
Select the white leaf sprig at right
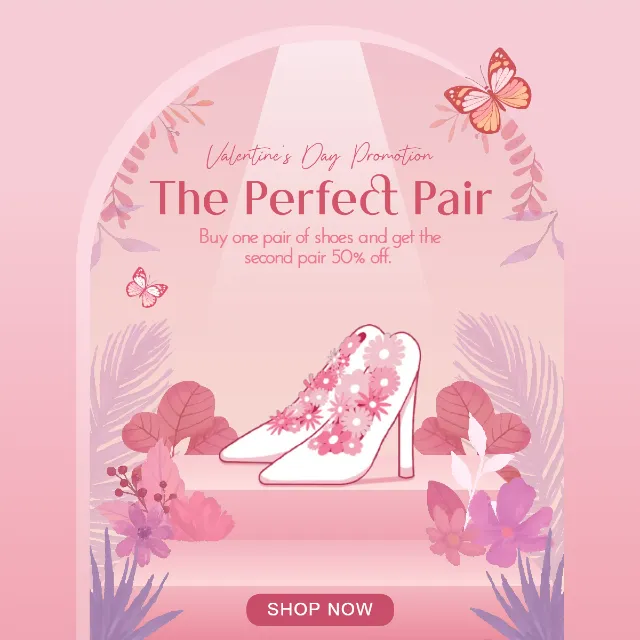(x=478, y=457)
